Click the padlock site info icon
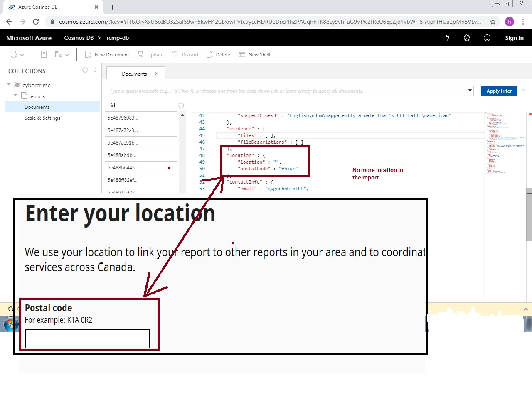532x397 pixels. 52,22
